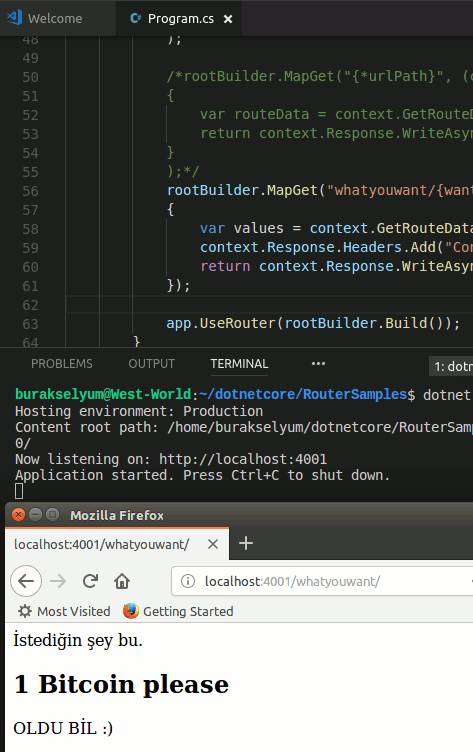Screen dimensions: 473x752
Task: Open the panel's more actions ellipsis
Action: (318, 364)
